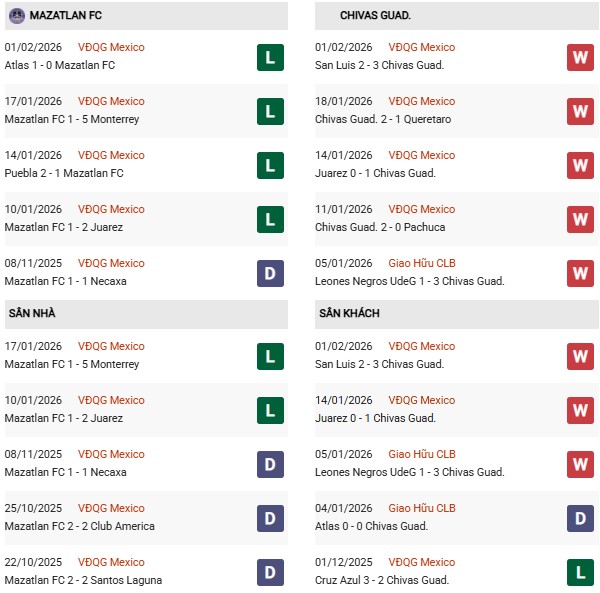
Task: Click the CHIVAS GUAD. section header
Action: click(x=376, y=16)
